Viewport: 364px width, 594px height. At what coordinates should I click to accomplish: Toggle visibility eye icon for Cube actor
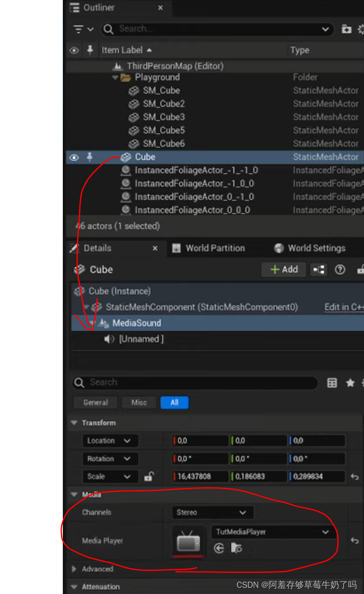74,157
